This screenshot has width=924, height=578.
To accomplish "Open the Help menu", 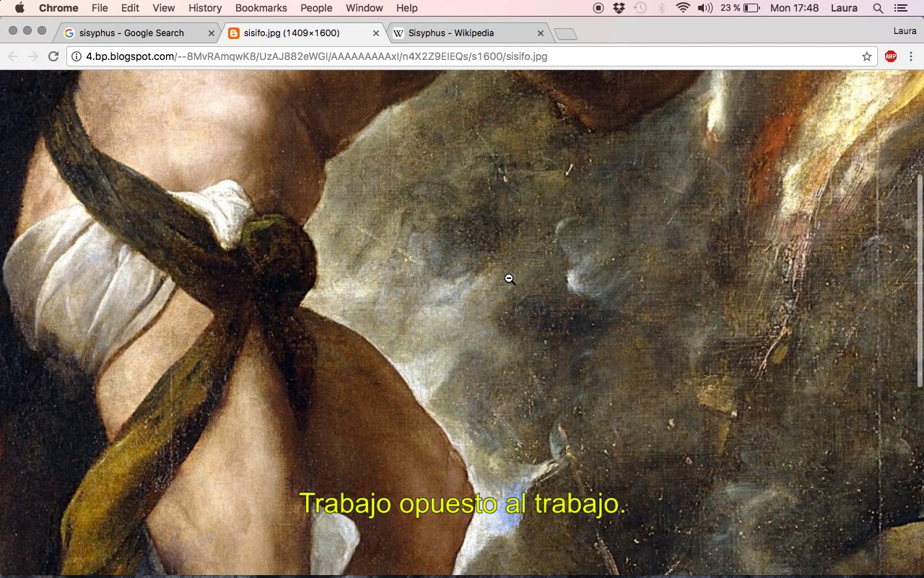I will pyautogui.click(x=407, y=8).
